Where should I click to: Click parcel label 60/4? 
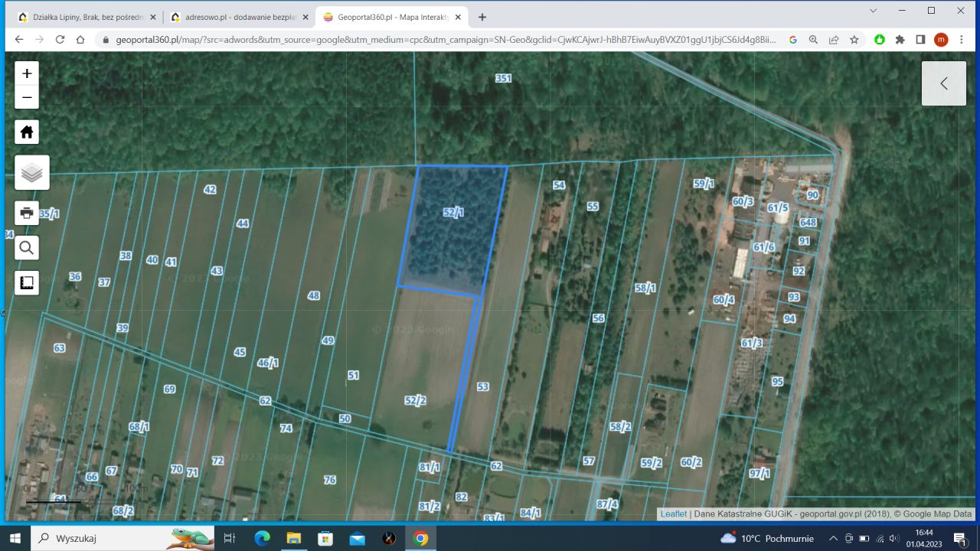[724, 299]
